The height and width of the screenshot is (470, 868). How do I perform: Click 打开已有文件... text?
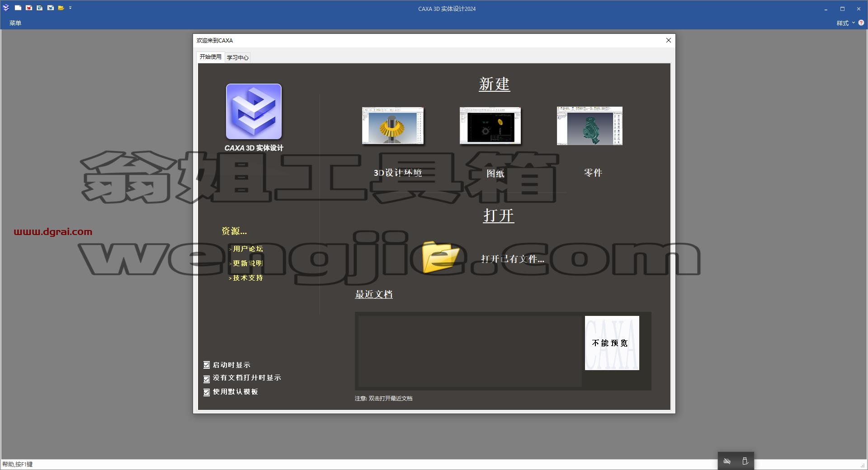513,259
